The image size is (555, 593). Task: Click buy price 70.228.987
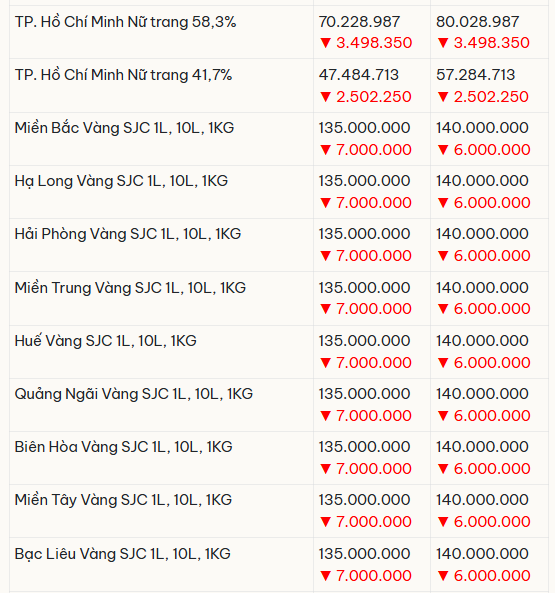tap(359, 22)
